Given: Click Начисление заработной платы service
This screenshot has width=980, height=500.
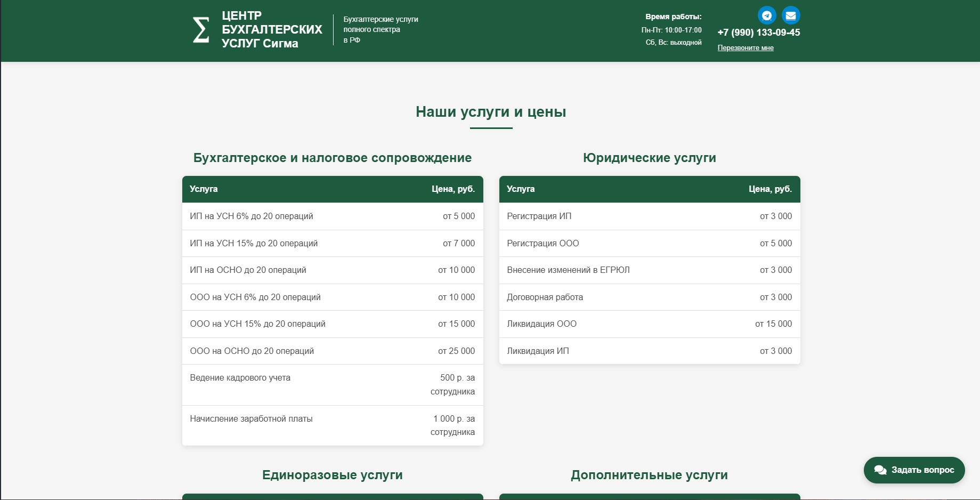Looking at the screenshot, I should point(252,419).
